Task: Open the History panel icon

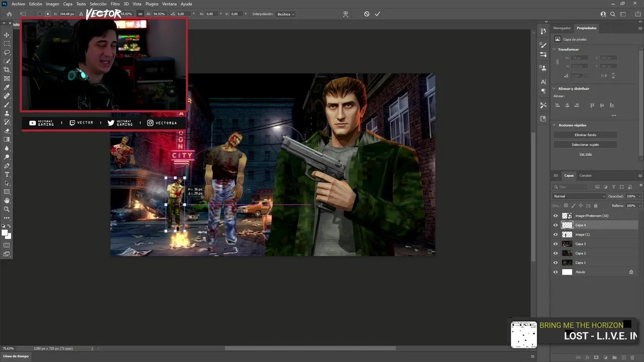Action: (x=543, y=31)
